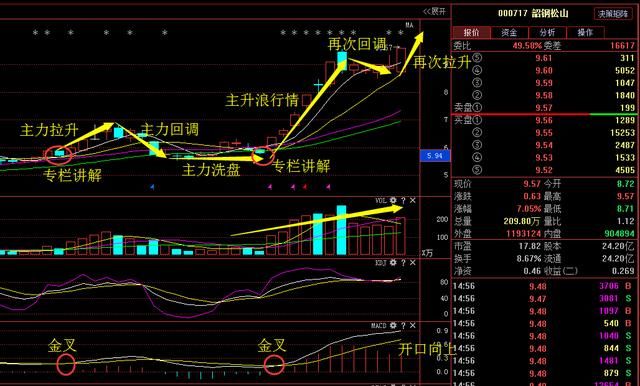The image size is (640, 386).
Task: Close the VOL indicator panel
Action: (413, 200)
